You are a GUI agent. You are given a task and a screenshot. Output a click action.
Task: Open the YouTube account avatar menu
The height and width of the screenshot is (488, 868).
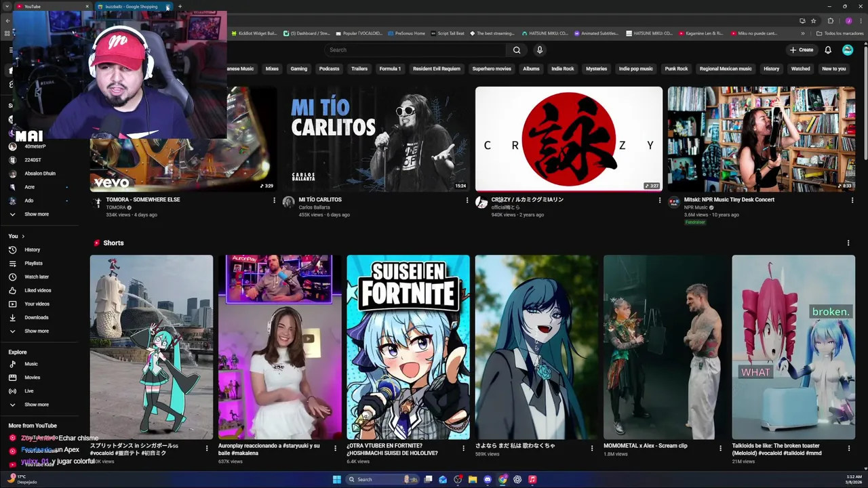point(848,49)
